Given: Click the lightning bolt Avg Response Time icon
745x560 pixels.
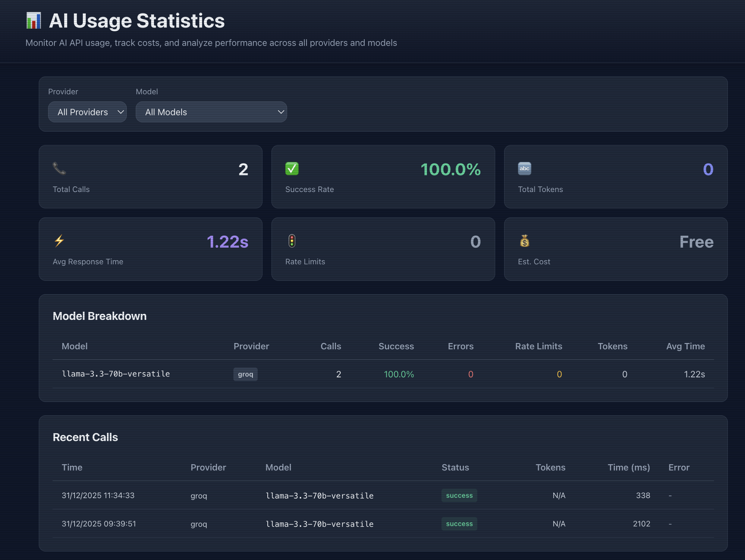Looking at the screenshot, I should 59,241.
